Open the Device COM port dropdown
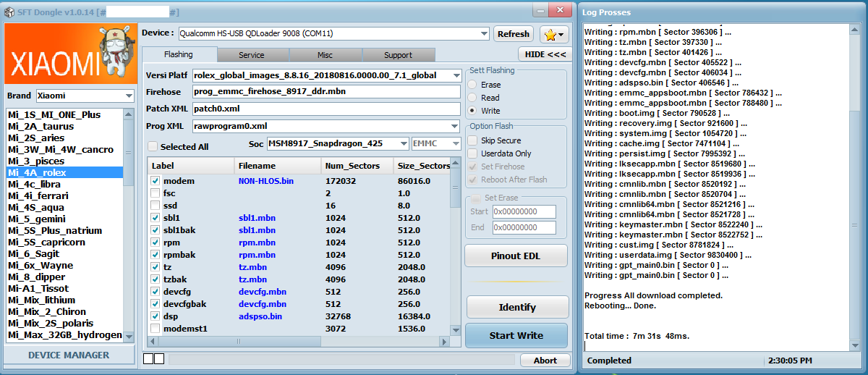This screenshot has height=375, width=868. click(483, 33)
